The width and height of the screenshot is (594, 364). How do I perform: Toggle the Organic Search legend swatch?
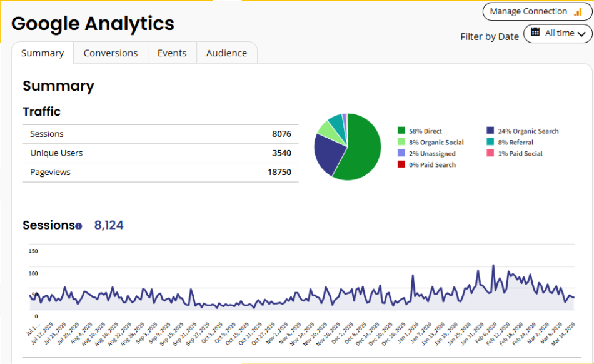coord(490,131)
